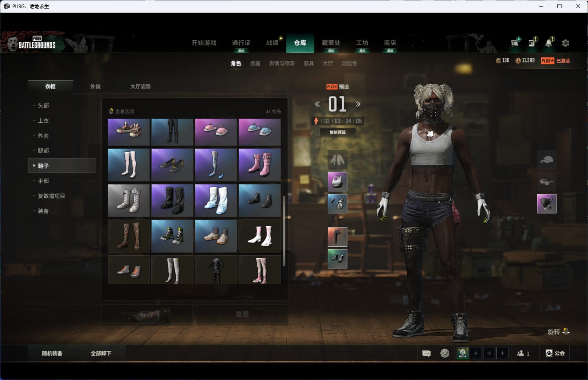Screen dimensions: 588x380
Task: Open the 公会 guild button
Action: point(555,353)
